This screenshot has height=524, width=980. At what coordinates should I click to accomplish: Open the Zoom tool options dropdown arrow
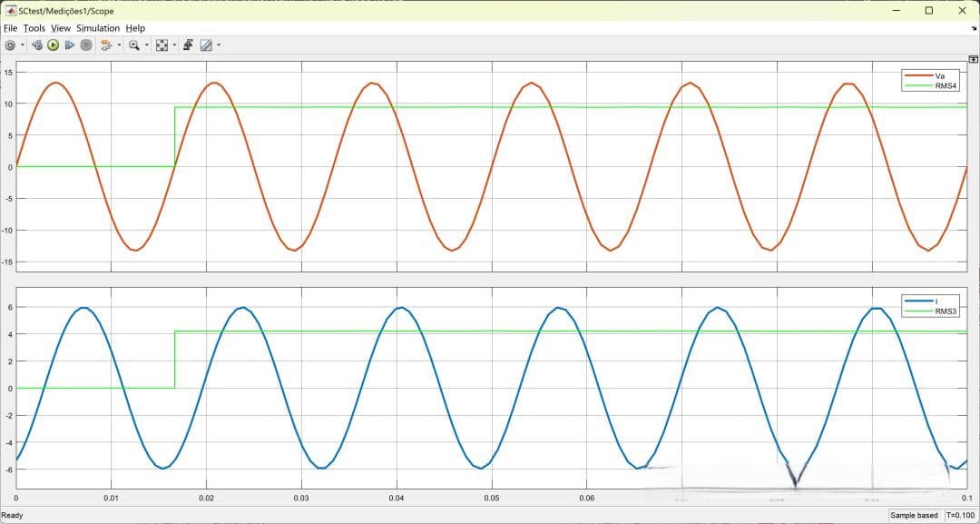coord(147,45)
